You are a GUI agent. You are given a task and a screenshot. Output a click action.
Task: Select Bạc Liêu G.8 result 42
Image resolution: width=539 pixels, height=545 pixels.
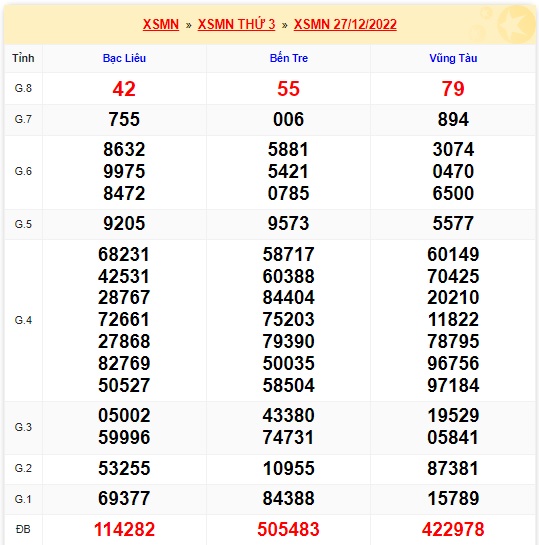click(124, 89)
